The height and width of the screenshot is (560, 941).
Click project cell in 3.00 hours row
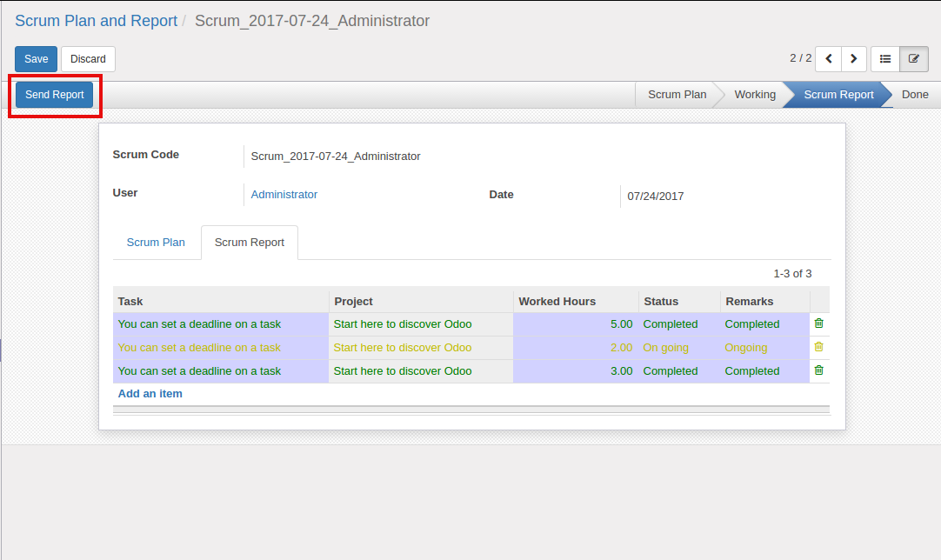click(x=421, y=371)
